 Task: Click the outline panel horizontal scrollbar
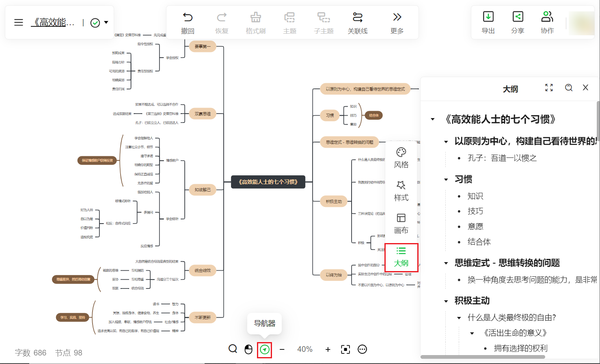483,357
